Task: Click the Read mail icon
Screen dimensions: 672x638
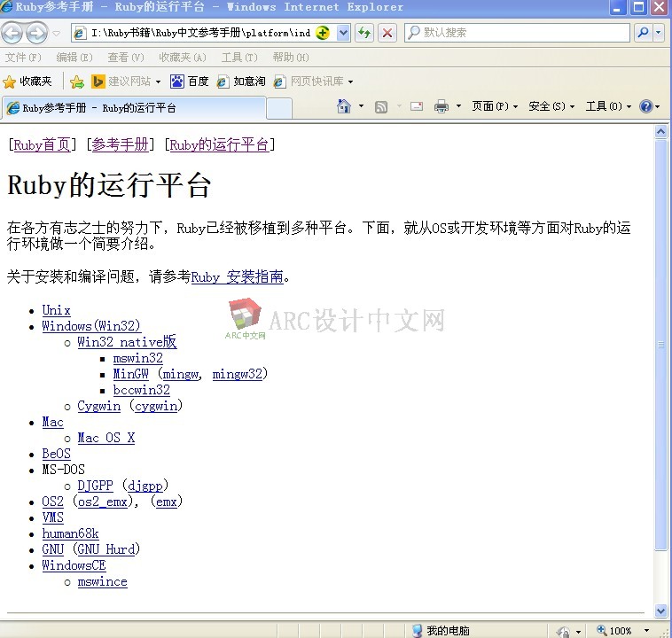Action: (417, 105)
